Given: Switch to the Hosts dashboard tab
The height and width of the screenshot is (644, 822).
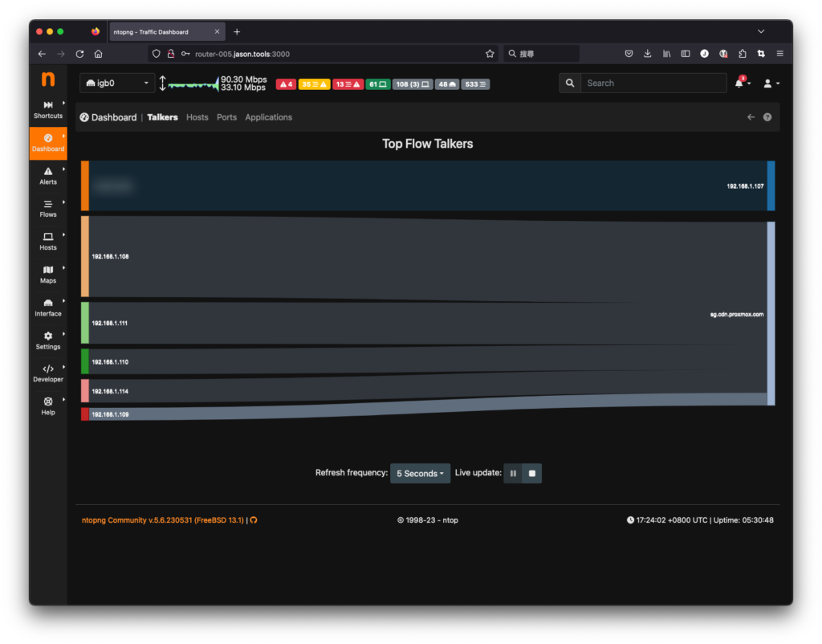Looking at the screenshot, I should [x=197, y=117].
